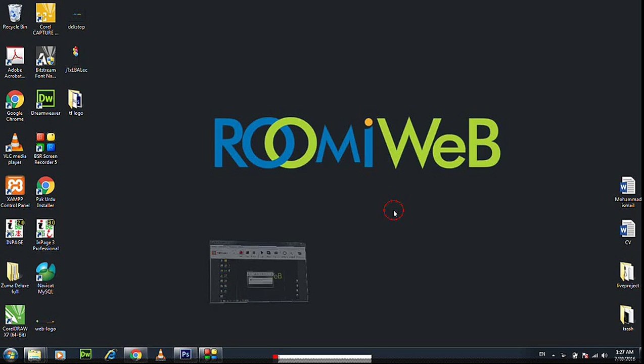Select the BSR Screen Recorder 5 shortcut
644x364 pixels.
[x=45, y=149]
